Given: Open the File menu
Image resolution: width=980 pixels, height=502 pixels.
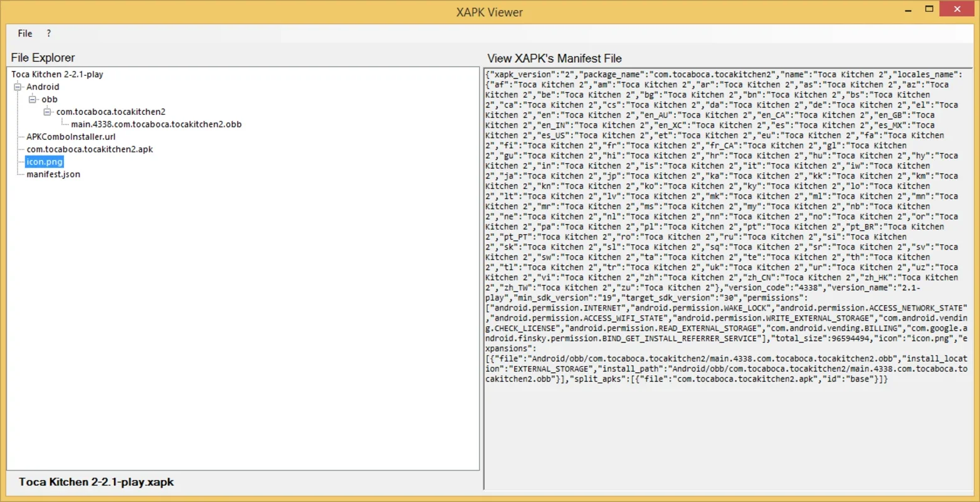Looking at the screenshot, I should point(25,33).
